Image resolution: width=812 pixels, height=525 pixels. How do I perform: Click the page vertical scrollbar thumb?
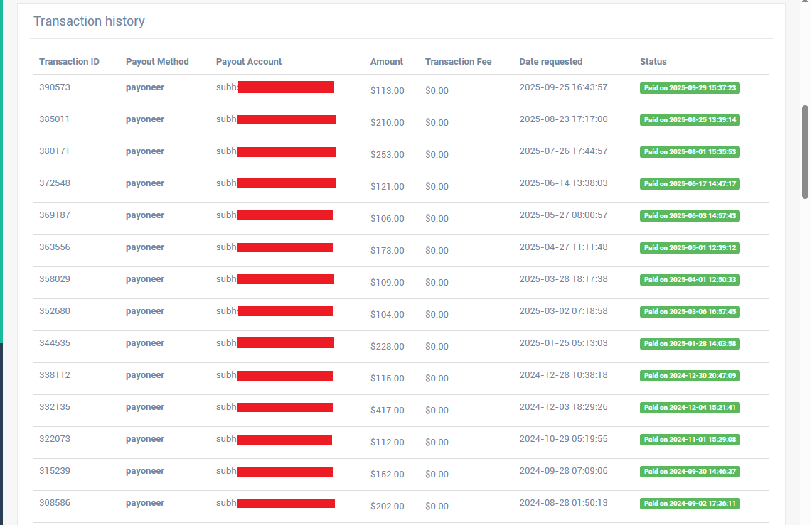805,152
